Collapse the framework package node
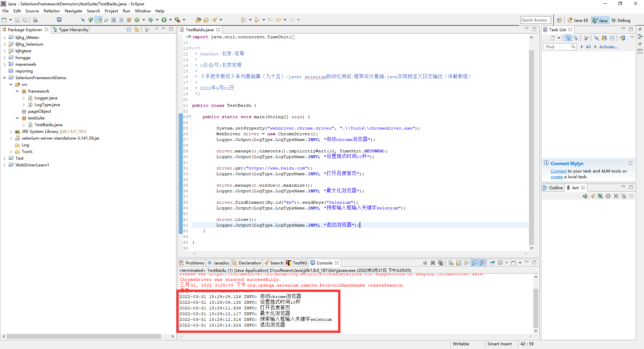This screenshot has height=349, width=644. click(x=17, y=91)
